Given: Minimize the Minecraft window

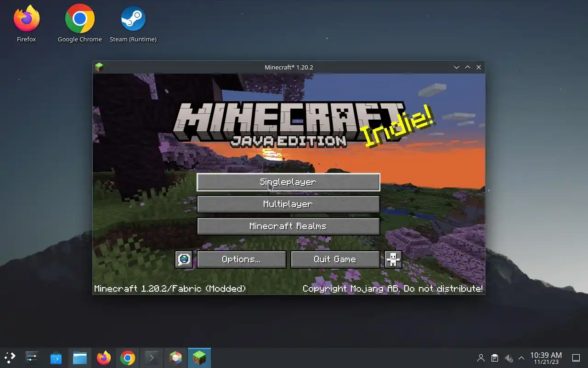Looking at the screenshot, I should click(x=457, y=67).
